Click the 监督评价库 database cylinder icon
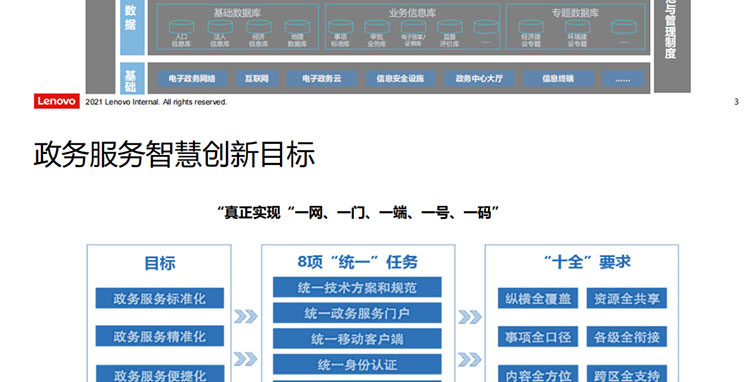The width and height of the screenshot is (750, 382). click(450, 27)
